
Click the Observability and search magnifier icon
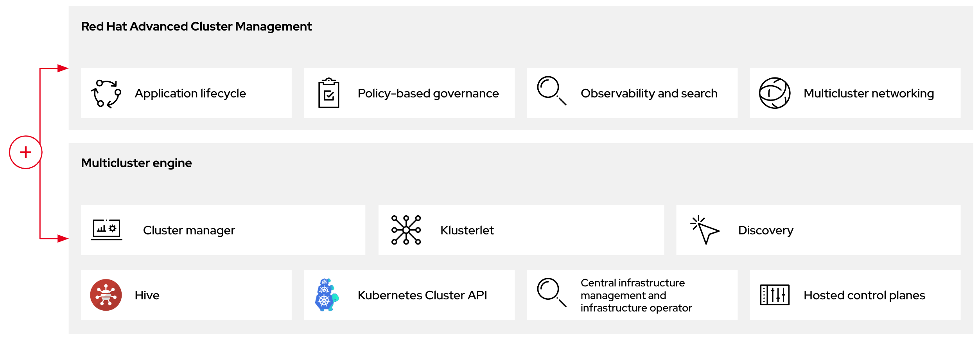point(551,91)
